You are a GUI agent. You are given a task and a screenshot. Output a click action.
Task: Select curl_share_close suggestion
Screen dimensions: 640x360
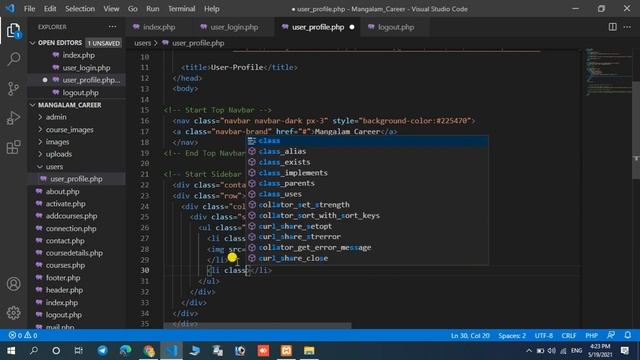point(367,258)
